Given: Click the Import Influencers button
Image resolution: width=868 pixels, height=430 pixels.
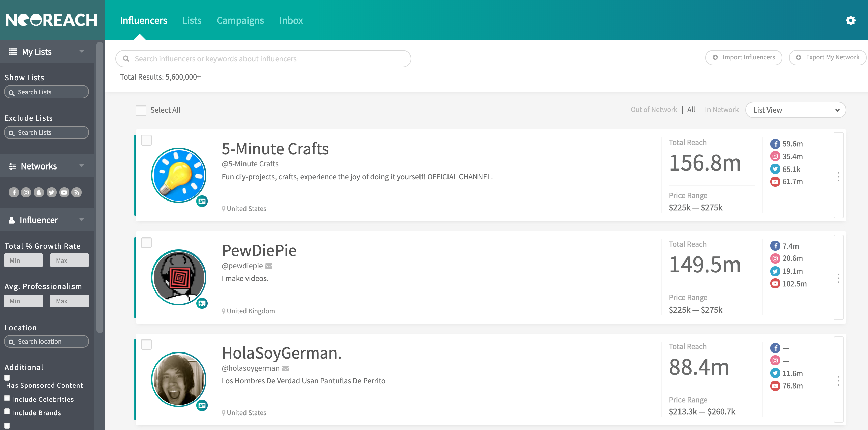Looking at the screenshot, I should point(744,57).
